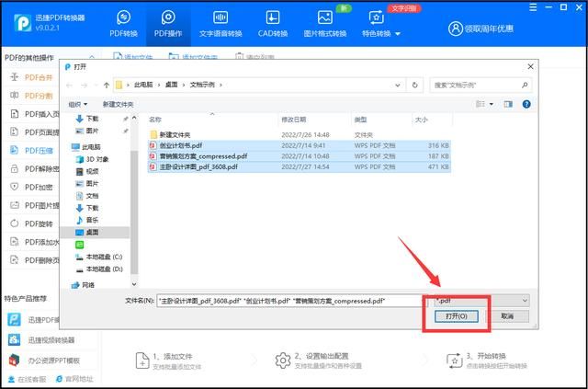Screen dimensions: 588x389
Task: Click 文档示例 in the breadcrumb path
Action: 202,86
